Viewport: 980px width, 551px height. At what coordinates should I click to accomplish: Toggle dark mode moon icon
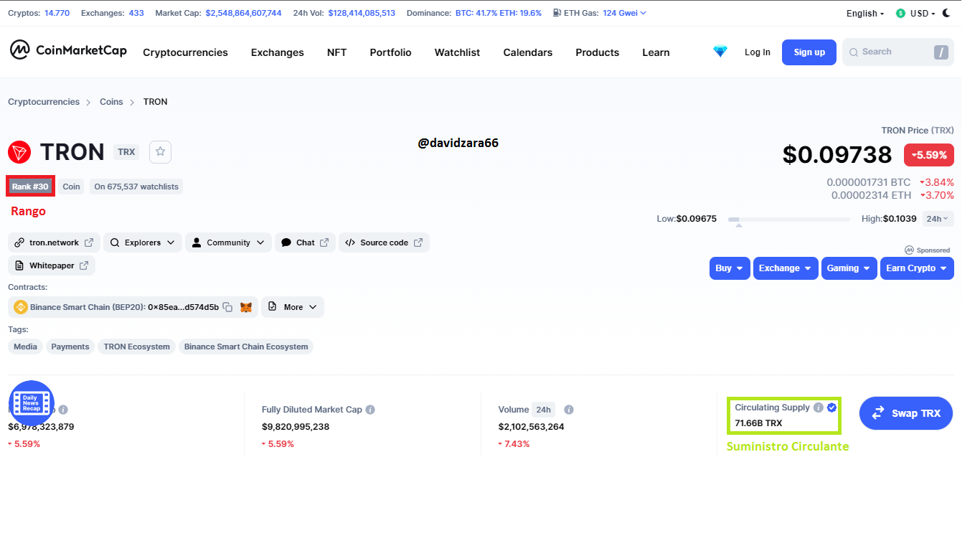click(947, 13)
